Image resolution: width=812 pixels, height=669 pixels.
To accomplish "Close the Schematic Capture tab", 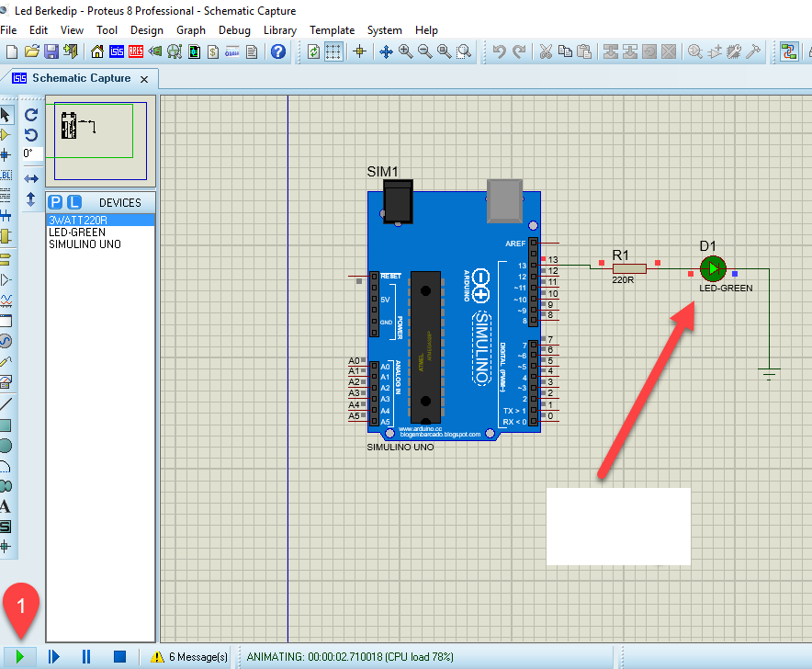I will pos(144,79).
